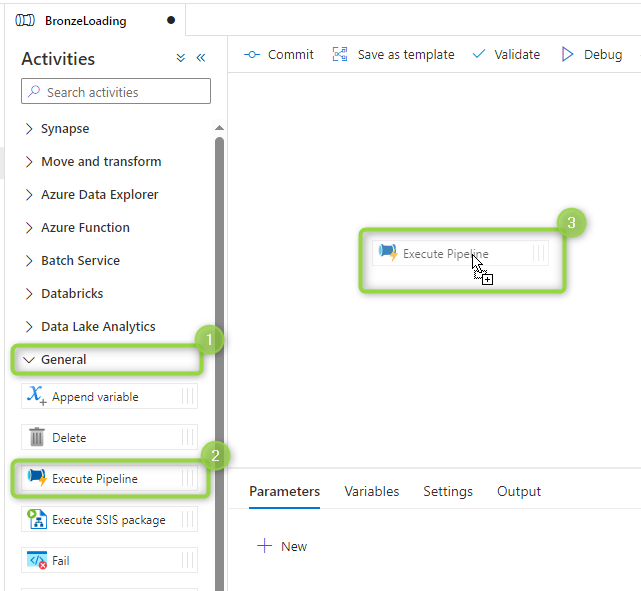The height and width of the screenshot is (591, 641).
Task: Expand the Data Lake Analytics group
Action: [90, 327]
